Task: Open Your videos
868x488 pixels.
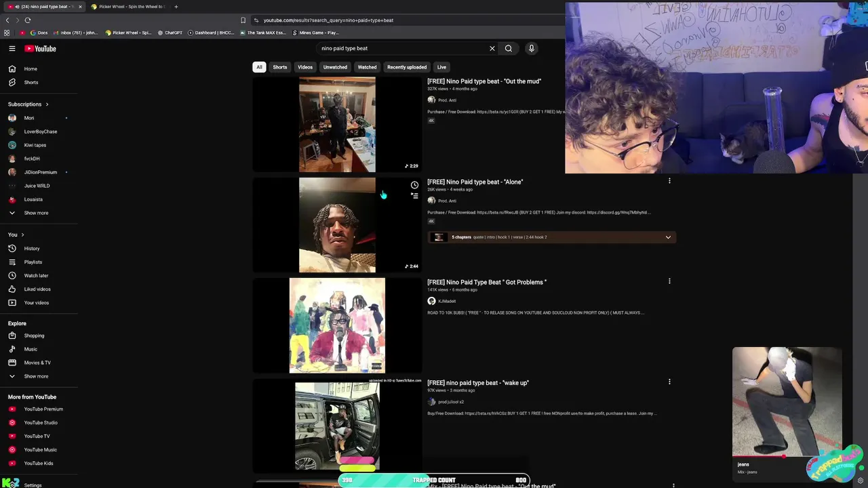Action: (x=38, y=302)
